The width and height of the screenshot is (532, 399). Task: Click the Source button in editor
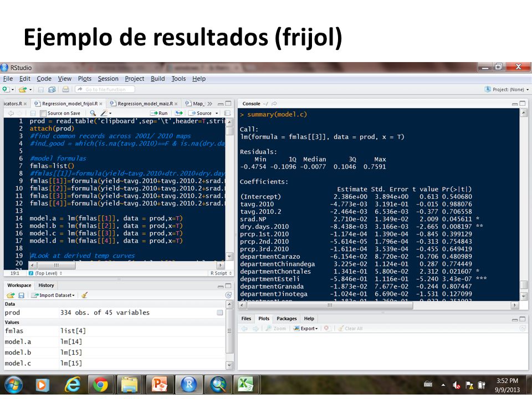(201, 113)
